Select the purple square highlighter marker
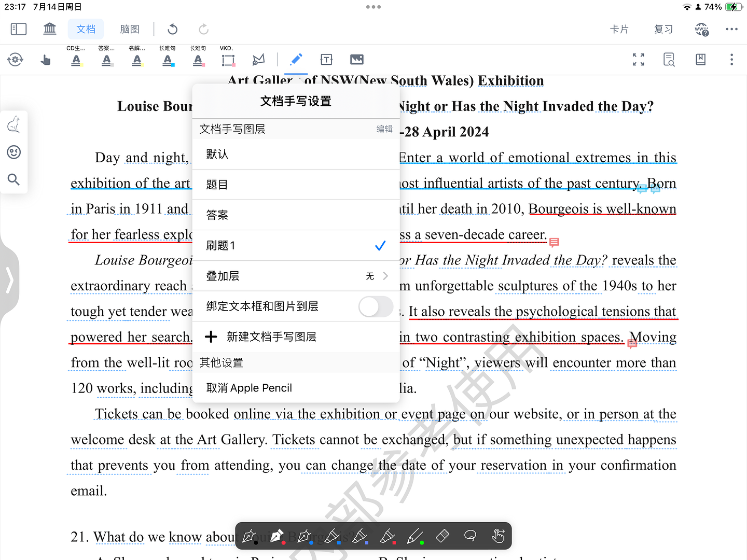 tap(360, 536)
